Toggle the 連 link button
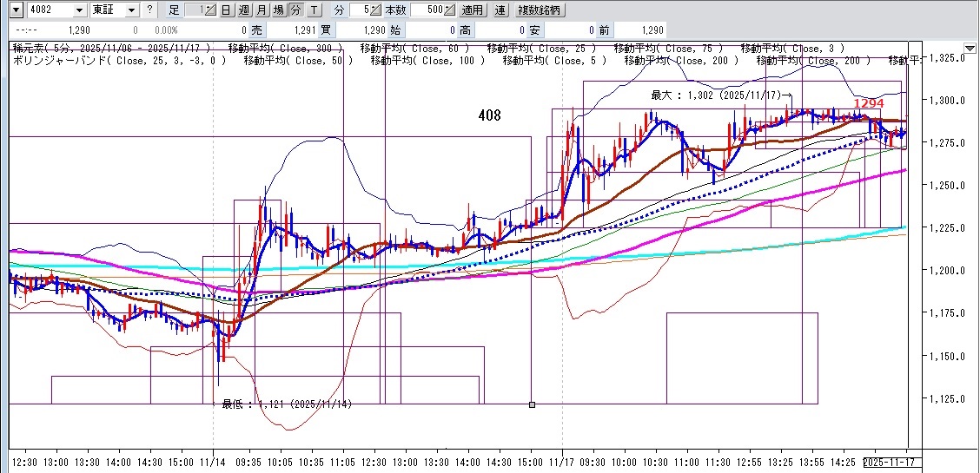This screenshot has height=473, width=980. pos(500,10)
